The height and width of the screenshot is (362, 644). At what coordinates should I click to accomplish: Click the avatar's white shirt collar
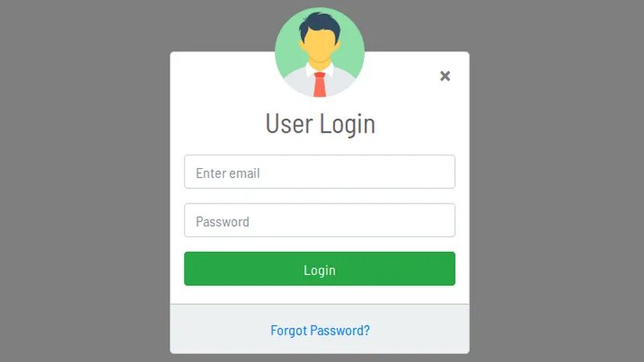[320, 70]
